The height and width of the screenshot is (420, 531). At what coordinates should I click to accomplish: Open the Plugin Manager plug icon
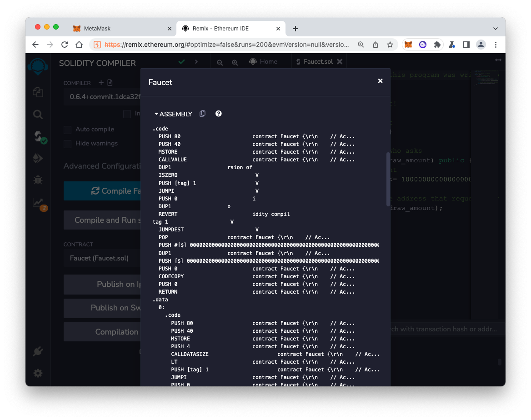38,351
